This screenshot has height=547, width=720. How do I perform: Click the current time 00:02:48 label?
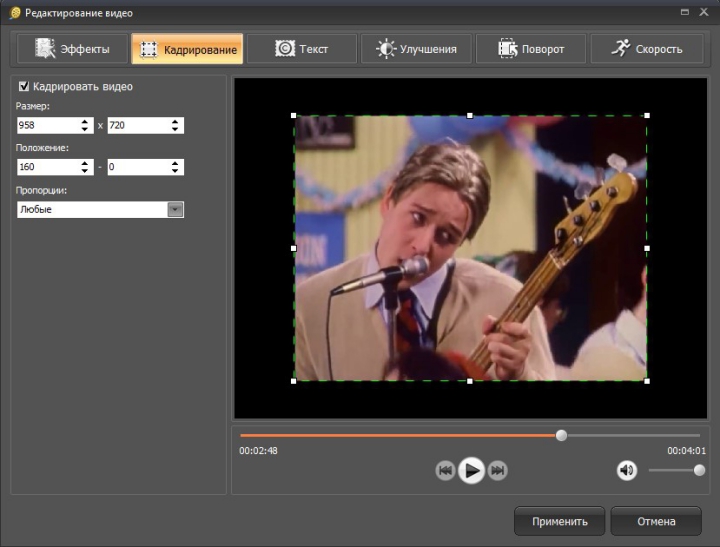click(258, 451)
